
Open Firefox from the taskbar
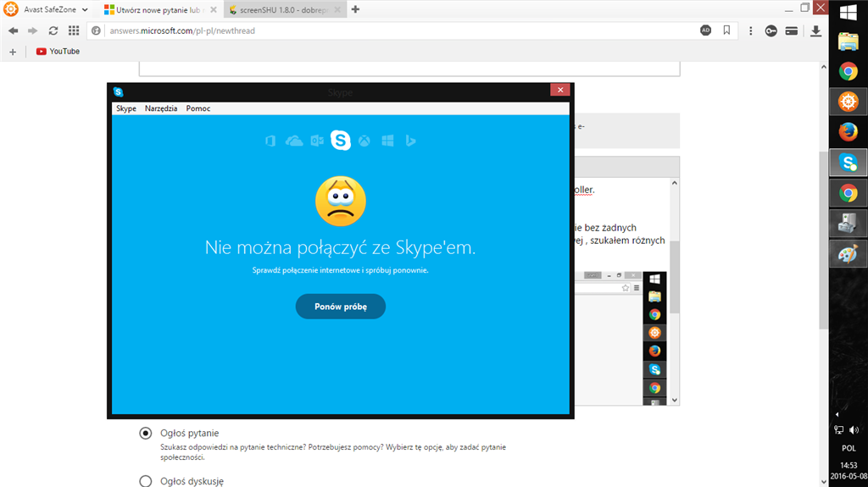848,132
